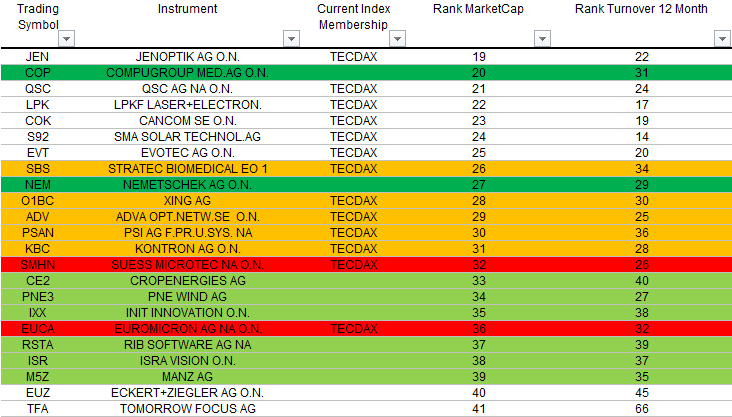The height and width of the screenshot is (417, 732).
Task: Click the ISR symbol cell
Action: (x=37, y=360)
